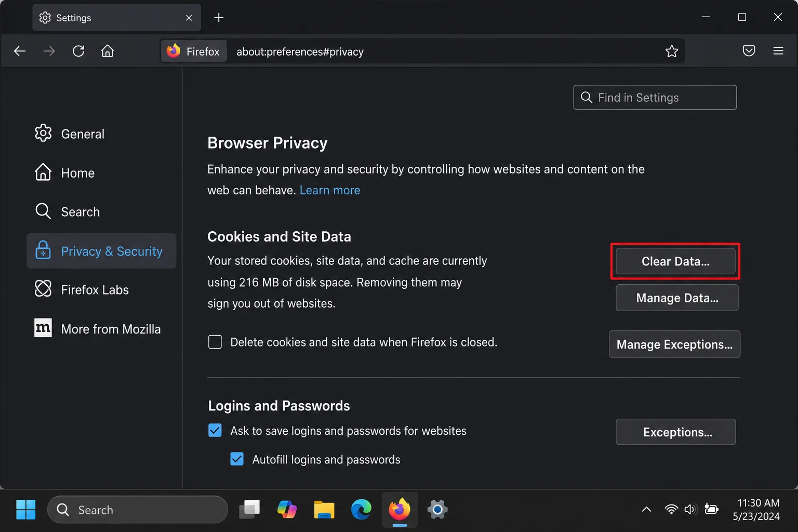Uncheck Autofill logins and passwords
Viewport: 798px width, 532px height.
click(237, 459)
